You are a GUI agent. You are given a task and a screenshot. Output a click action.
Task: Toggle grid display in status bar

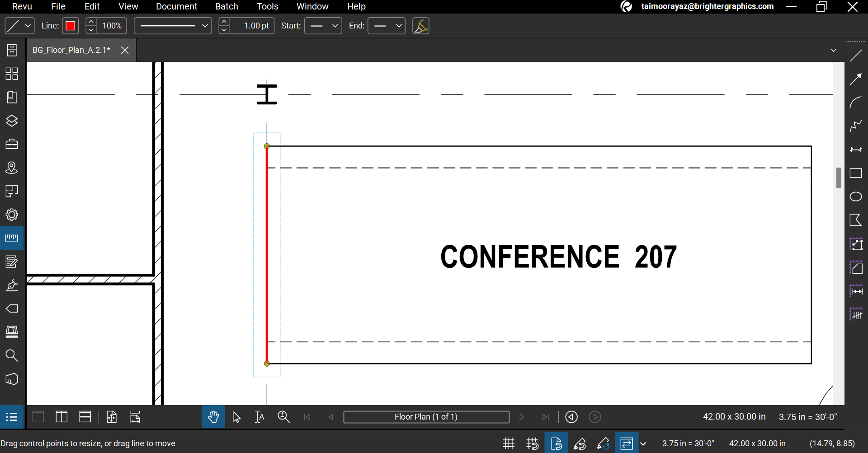[x=508, y=443]
